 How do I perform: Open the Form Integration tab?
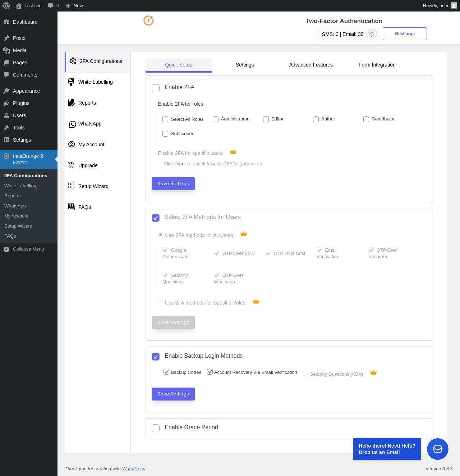377,65
